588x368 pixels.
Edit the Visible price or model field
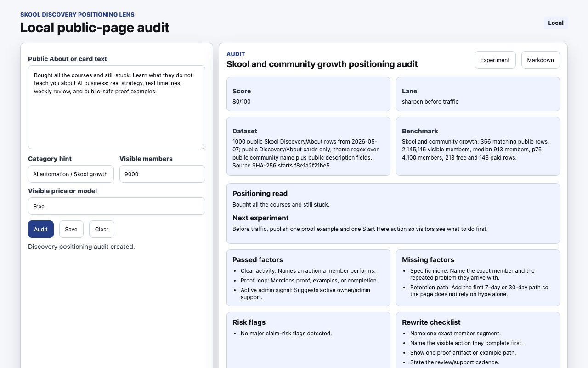(x=117, y=206)
